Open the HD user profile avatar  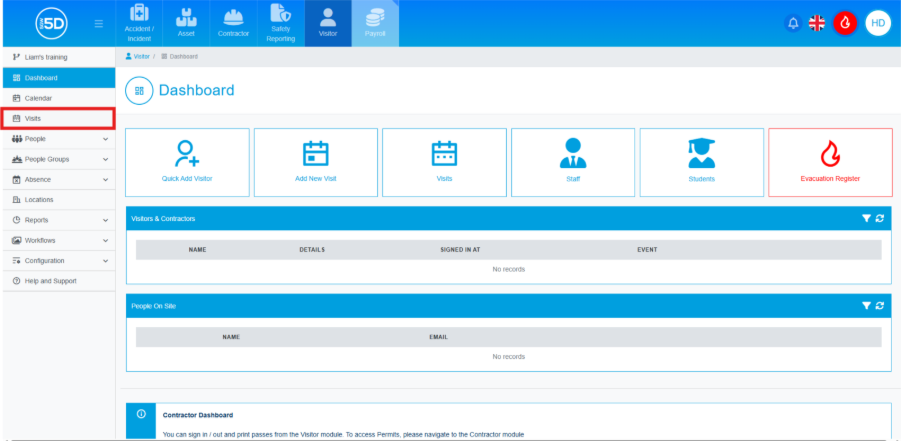click(x=877, y=23)
